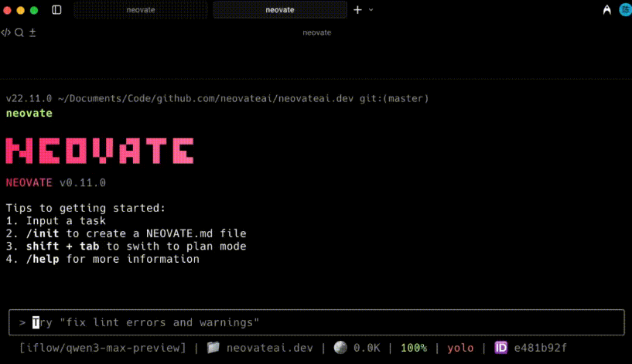Image resolution: width=632 pixels, height=364 pixels.
Task: Open the search magnifier icon
Action: [19, 32]
